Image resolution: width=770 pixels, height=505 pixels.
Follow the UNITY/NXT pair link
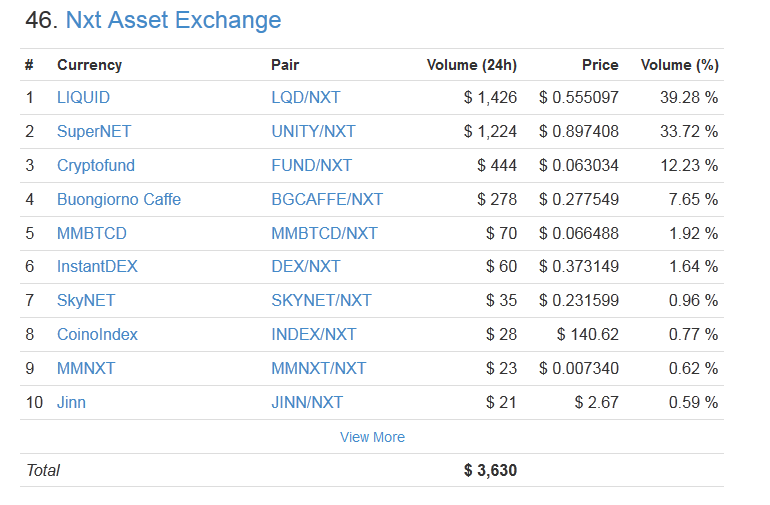(x=313, y=131)
